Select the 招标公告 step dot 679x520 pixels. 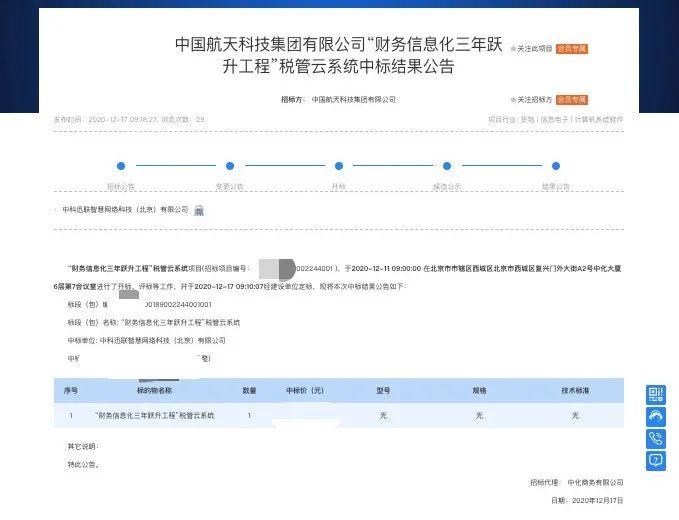click(121, 166)
